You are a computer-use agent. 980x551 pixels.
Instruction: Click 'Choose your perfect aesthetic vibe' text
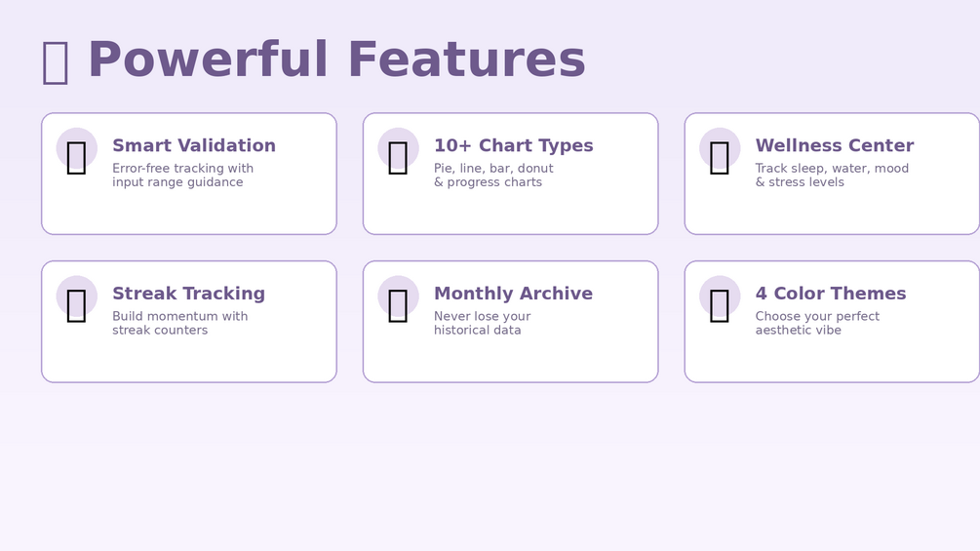[x=816, y=324]
